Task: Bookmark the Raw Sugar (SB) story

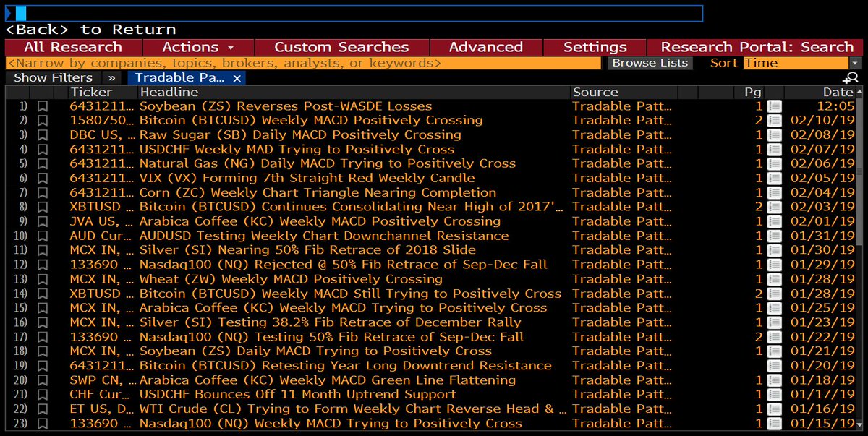Action: click(x=42, y=135)
